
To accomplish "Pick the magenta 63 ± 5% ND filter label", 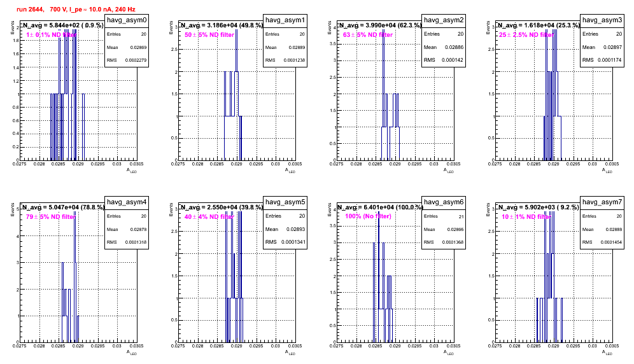I will 368,35.
